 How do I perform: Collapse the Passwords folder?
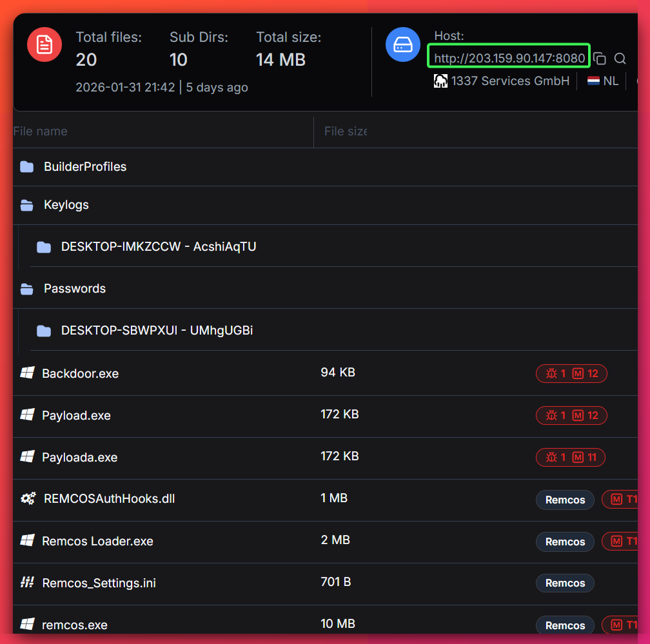coord(27,289)
